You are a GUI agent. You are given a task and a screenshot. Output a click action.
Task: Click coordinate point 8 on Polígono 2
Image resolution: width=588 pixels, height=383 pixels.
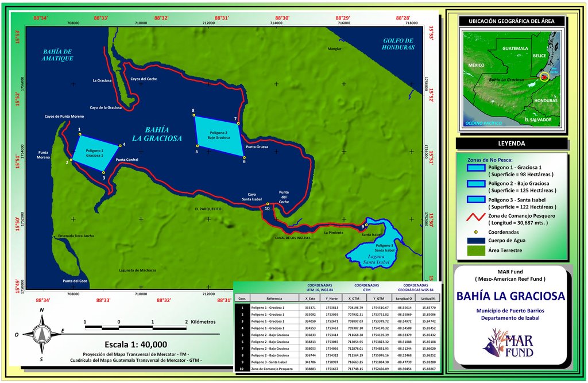(x=196, y=117)
